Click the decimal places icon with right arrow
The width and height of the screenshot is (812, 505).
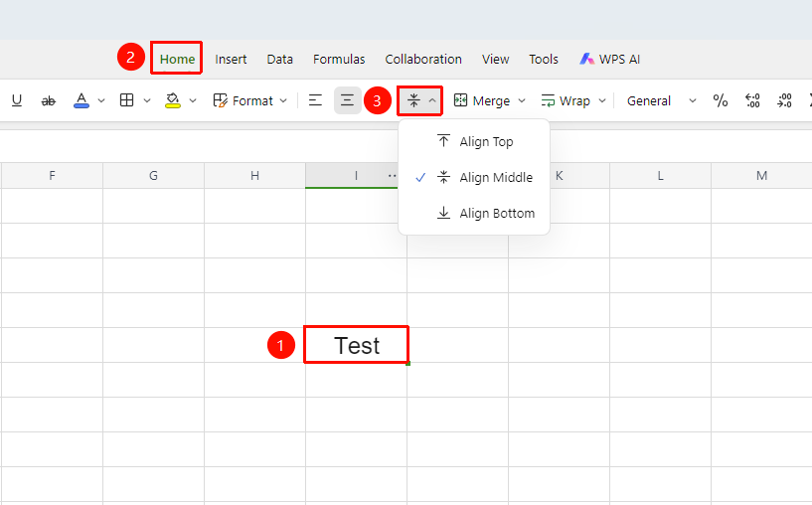(x=784, y=100)
